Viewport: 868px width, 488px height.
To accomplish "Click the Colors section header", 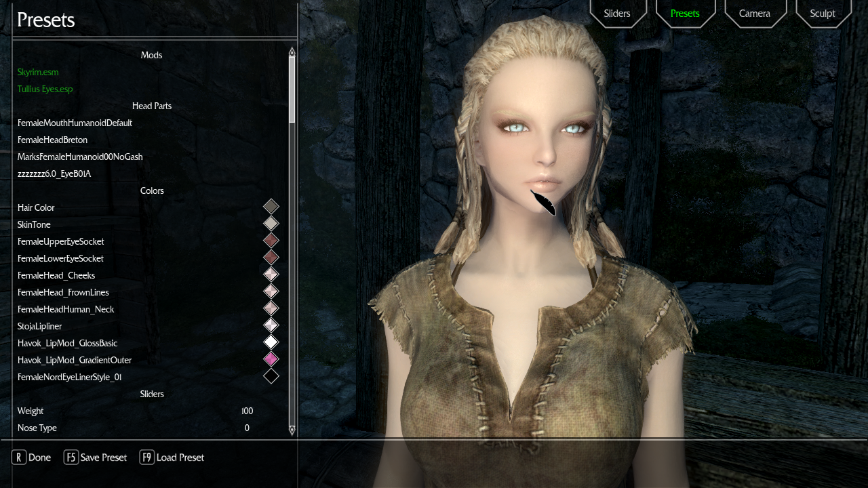I will [x=152, y=190].
